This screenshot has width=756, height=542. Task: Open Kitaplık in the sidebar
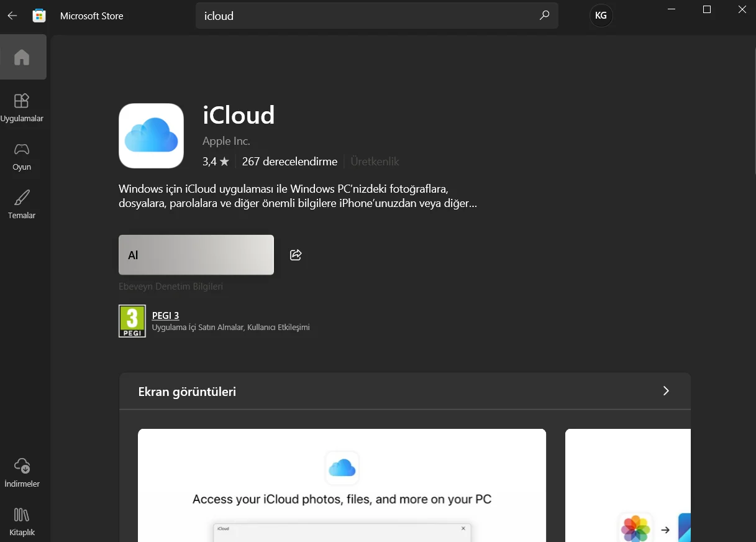pyautogui.click(x=22, y=522)
